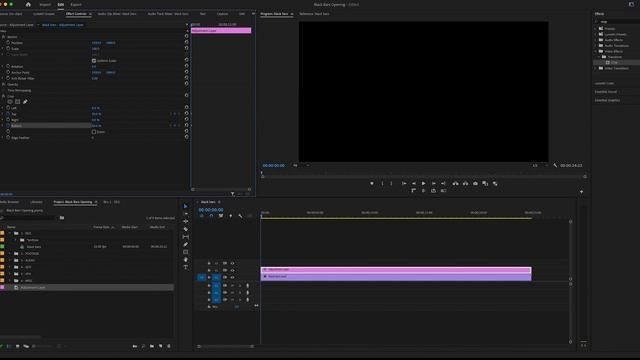Go to In point in Program monitor
Viewport: 640px width, 360px height.
coord(404,184)
